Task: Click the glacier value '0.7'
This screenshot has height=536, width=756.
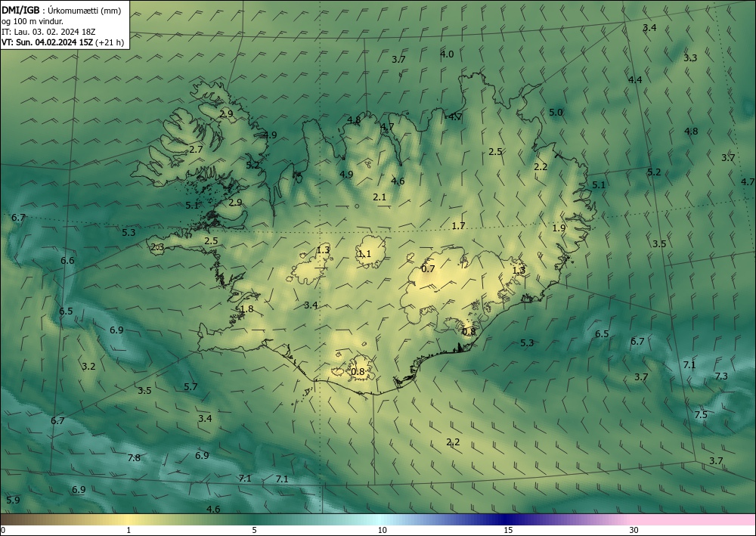Action: [428, 268]
